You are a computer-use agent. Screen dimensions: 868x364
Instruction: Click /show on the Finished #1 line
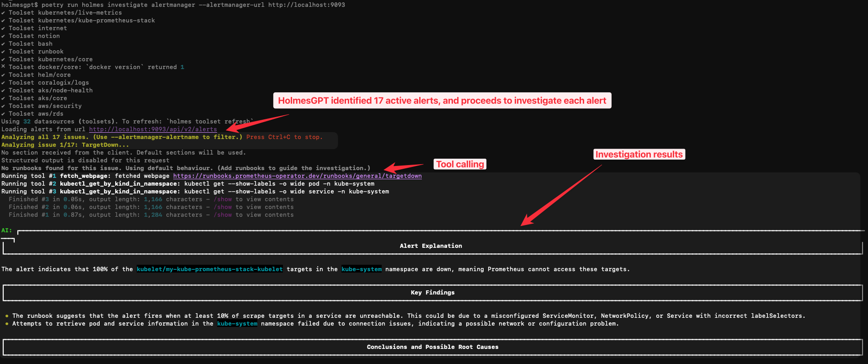coord(224,215)
